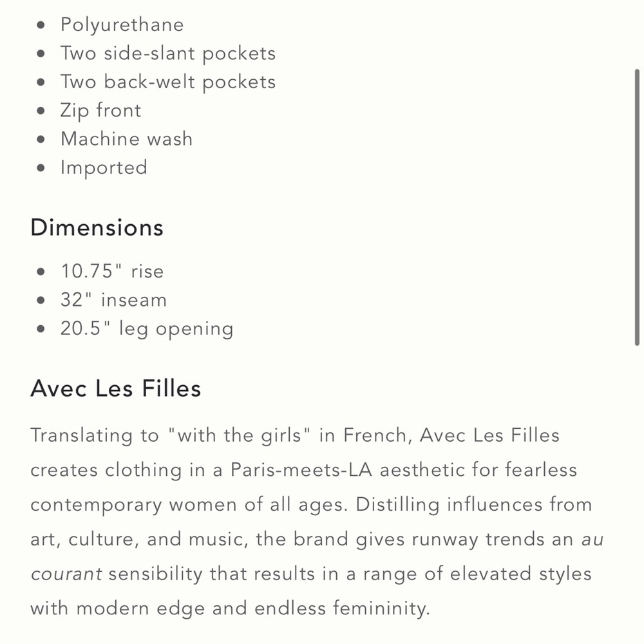Select the 32" inseam measurement
Viewport: 644px width, 644px height.
click(x=113, y=300)
